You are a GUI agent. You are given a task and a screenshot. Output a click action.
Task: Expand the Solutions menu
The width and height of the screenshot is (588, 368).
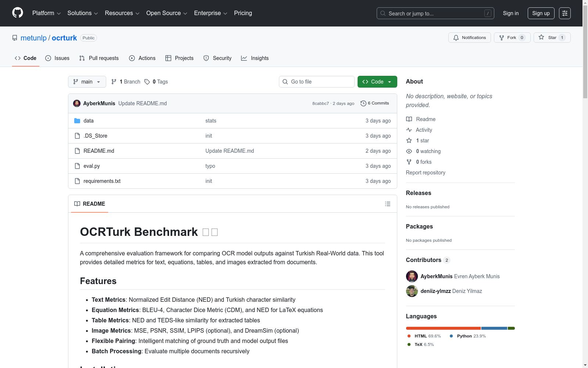(83, 13)
